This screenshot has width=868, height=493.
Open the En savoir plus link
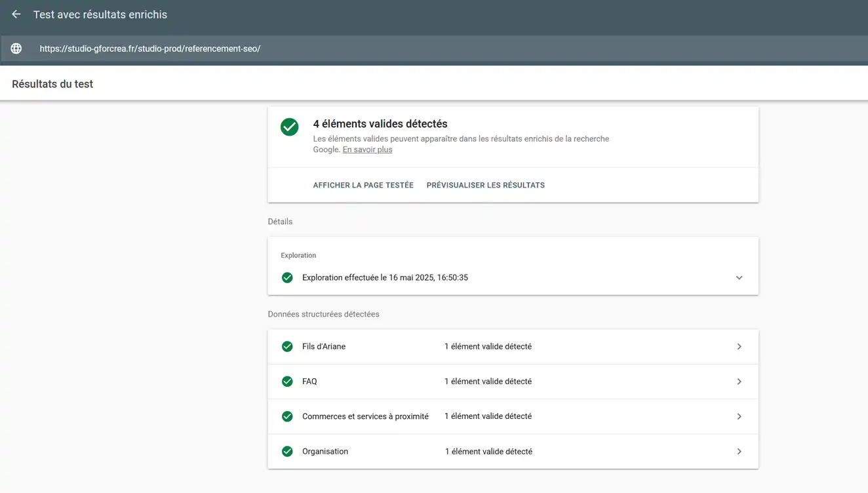367,149
